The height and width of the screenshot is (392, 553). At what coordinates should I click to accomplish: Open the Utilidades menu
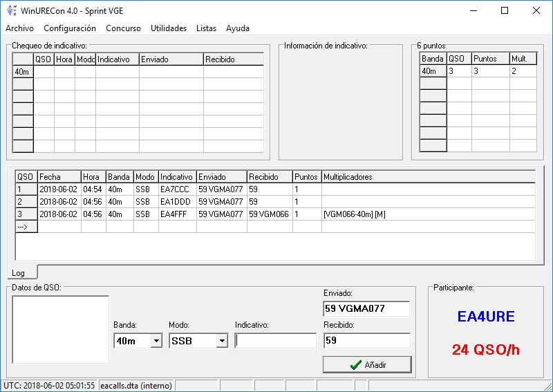(x=169, y=28)
